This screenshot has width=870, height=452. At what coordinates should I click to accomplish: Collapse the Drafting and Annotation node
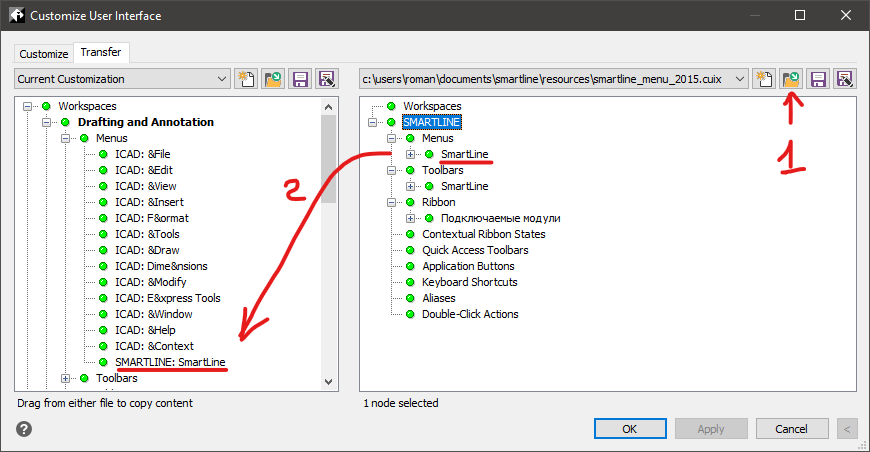click(x=47, y=122)
